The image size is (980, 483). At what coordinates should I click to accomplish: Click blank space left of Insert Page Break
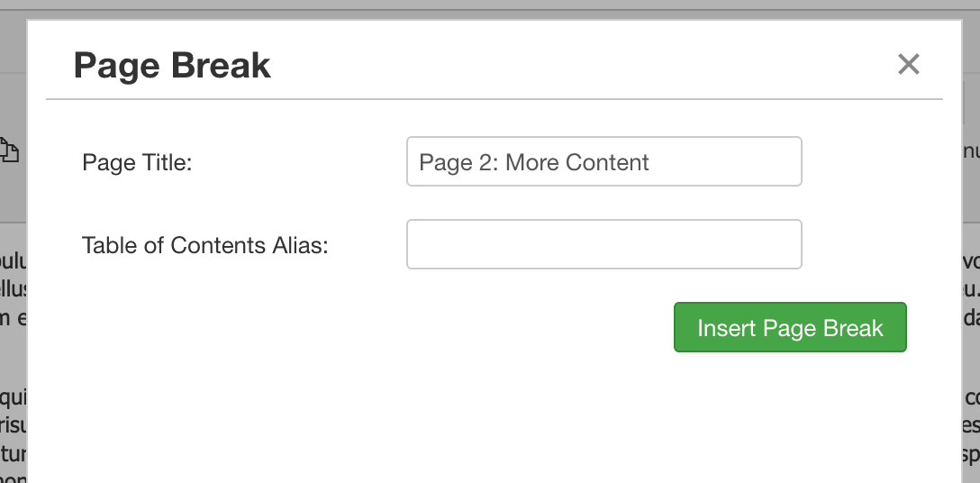375,327
